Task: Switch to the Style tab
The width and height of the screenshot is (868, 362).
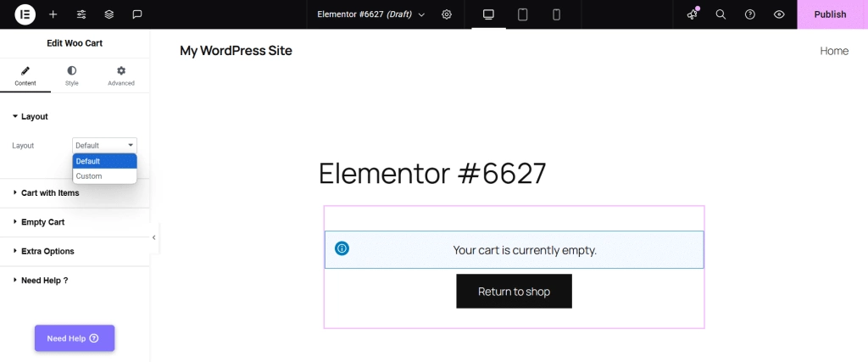Action: [72, 75]
